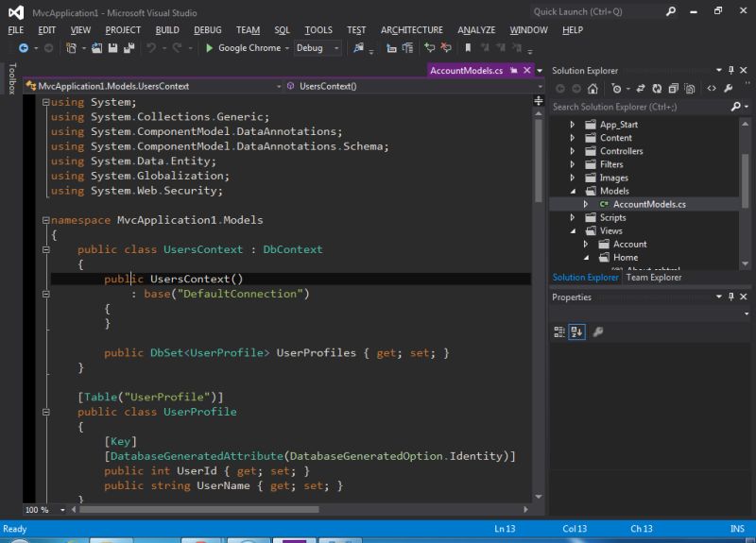756x543 pixels.
Task: Open the Google Chrome browser dropdown arrow
Action: (x=287, y=48)
